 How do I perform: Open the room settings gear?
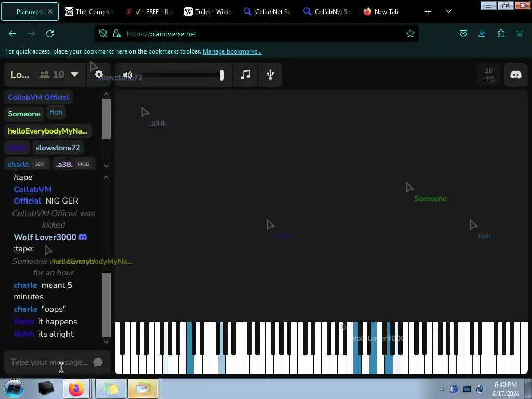(99, 74)
